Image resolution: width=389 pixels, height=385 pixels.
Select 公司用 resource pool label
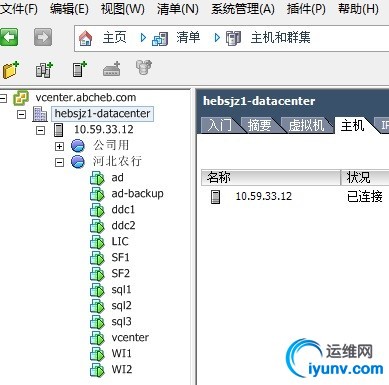point(111,145)
